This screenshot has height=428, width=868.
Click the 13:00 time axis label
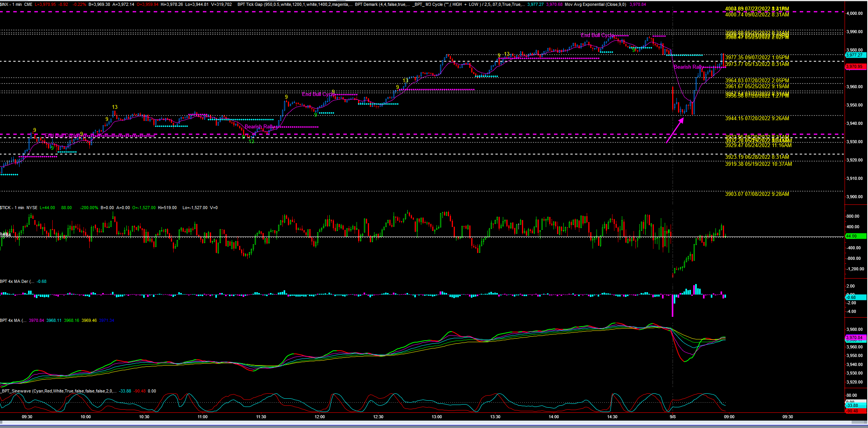point(437,417)
